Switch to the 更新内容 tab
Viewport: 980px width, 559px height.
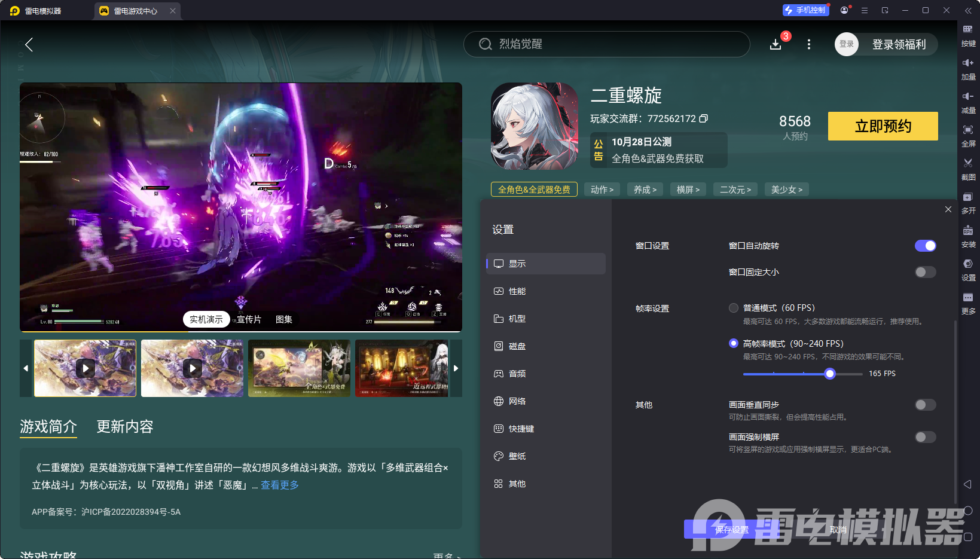124,427
